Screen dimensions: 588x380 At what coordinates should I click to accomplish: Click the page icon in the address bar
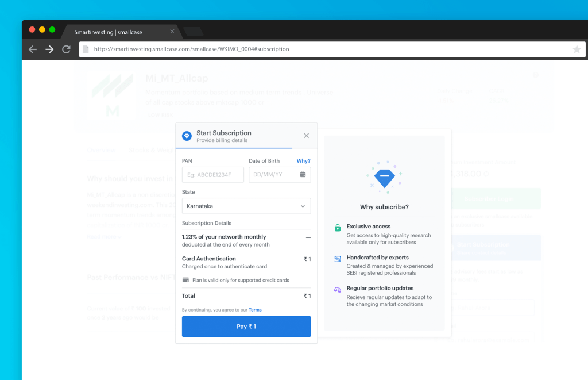coord(86,49)
